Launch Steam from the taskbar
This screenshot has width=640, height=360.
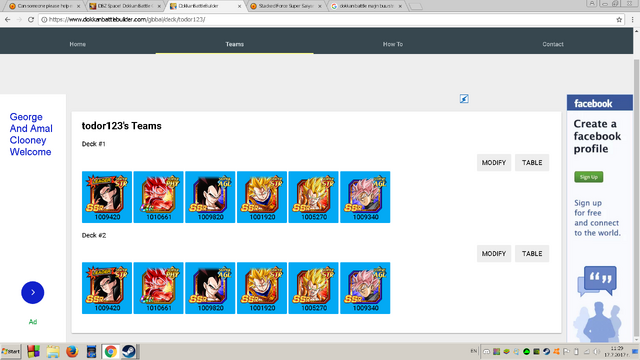pos(129,351)
